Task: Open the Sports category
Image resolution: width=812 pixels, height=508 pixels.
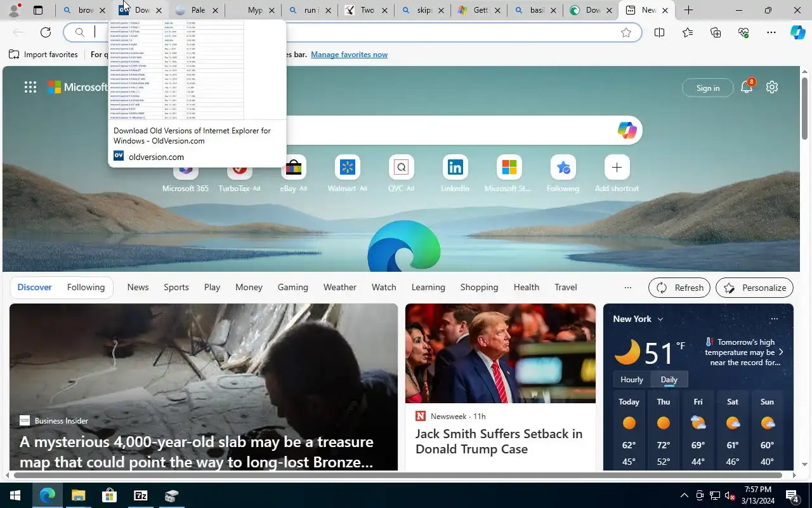Action: (176, 287)
